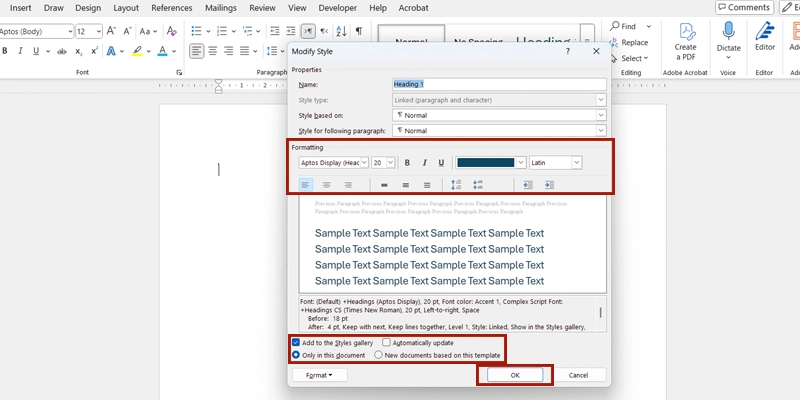Image resolution: width=800 pixels, height=400 pixels.
Task: Click the Underline button in the dialog
Action: point(441,163)
